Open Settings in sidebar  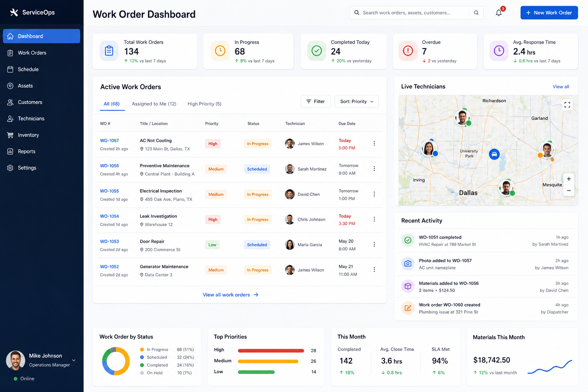point(41,168)
